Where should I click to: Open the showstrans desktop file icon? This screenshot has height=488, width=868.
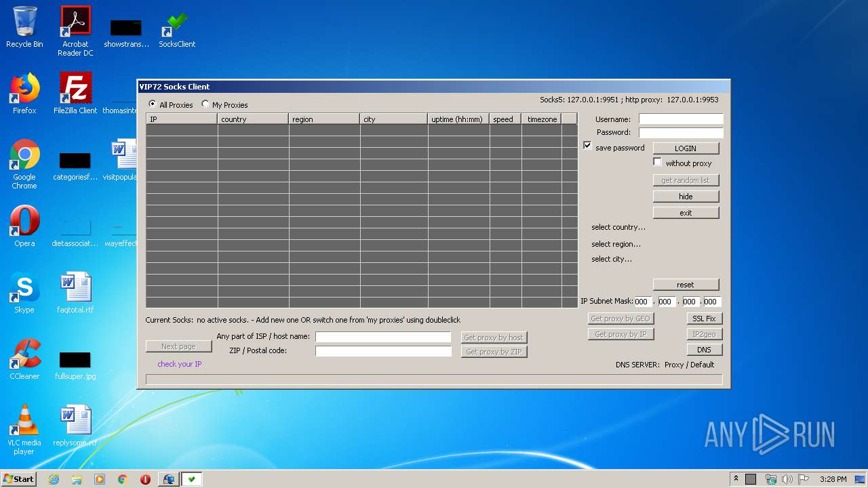click(x=126, y=33)
